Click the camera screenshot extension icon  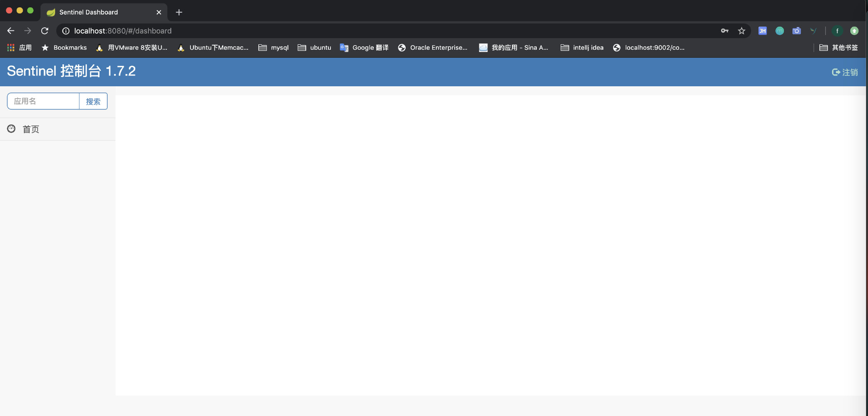click(796, 31)
